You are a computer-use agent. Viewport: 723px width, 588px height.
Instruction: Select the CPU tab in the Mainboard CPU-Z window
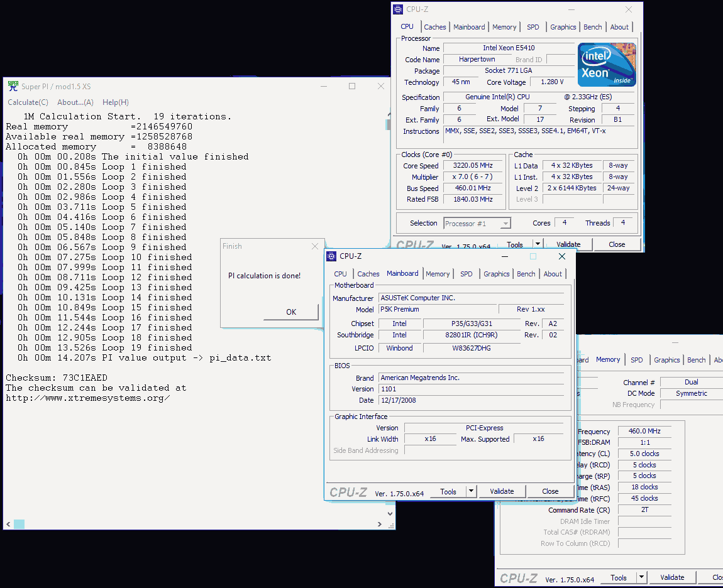coord(340,274)
